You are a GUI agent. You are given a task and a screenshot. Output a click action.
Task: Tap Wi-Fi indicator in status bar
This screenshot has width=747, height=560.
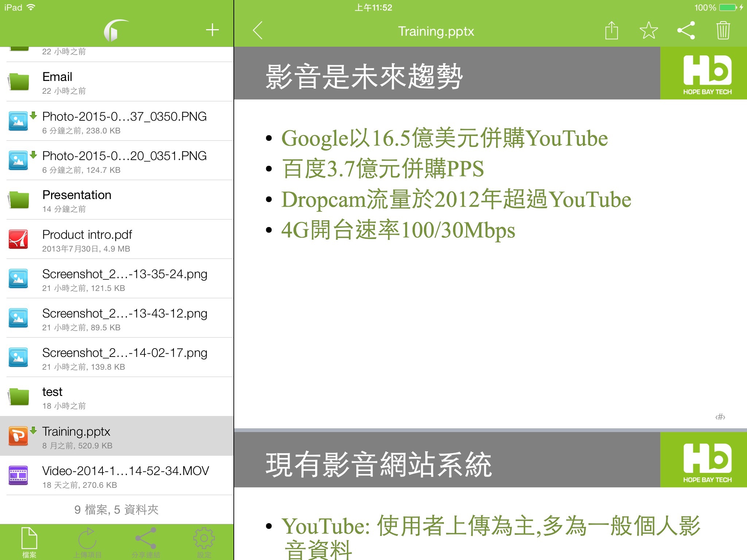pos(31,7)
